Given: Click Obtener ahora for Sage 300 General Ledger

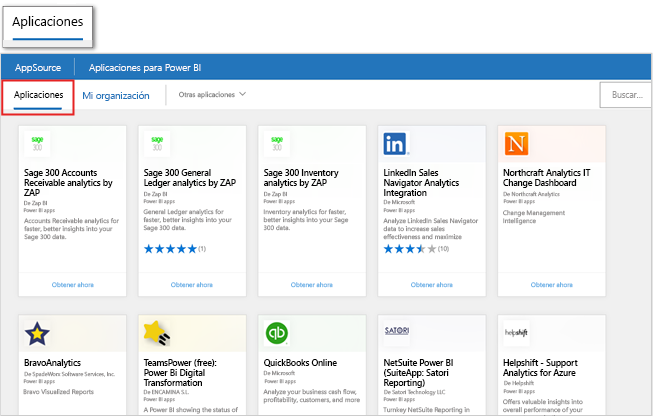Looking at the screenshot, I should pos(192,285).
